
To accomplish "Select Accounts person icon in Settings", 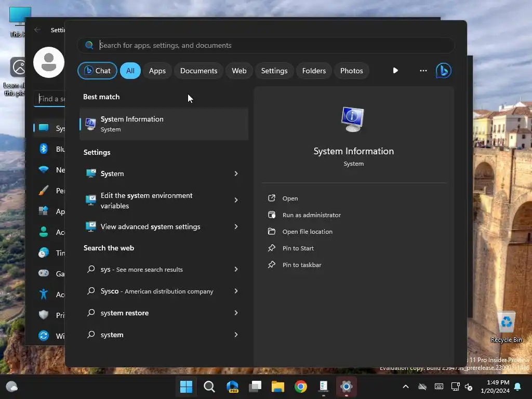I will 44,232.
